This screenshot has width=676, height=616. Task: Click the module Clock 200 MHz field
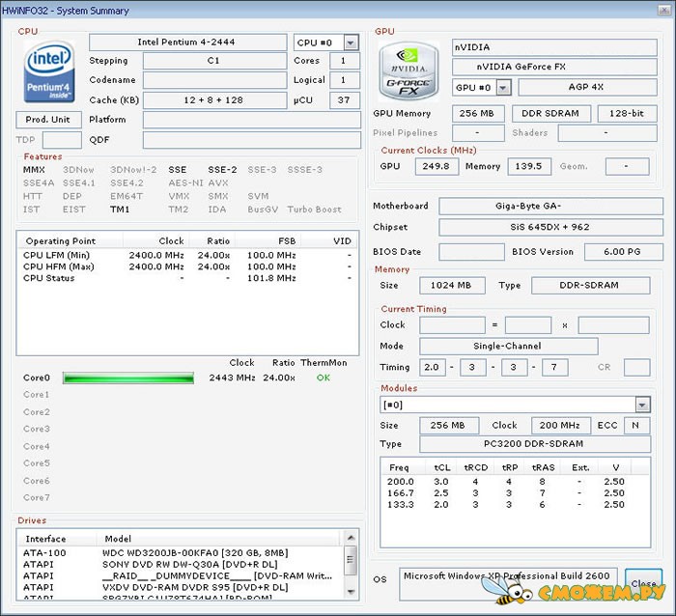[x=561, y=426]
